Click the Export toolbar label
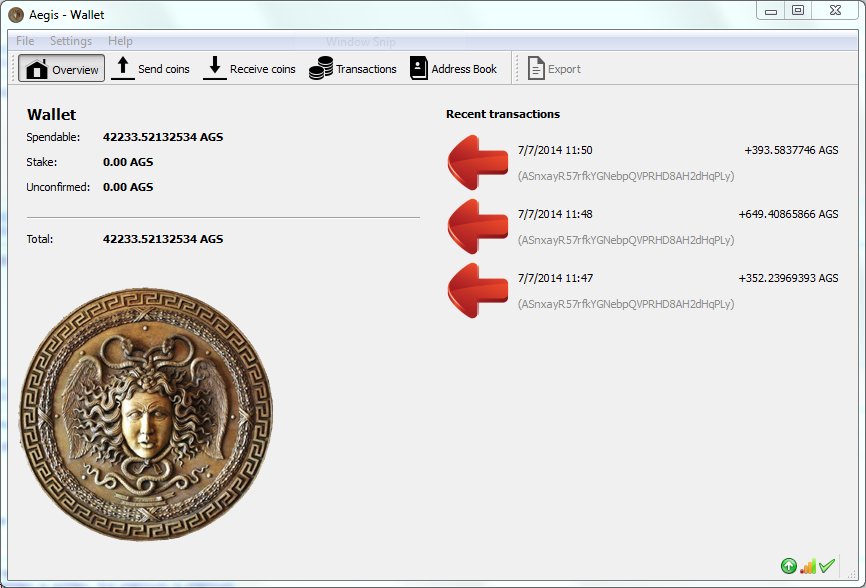Screen dimensions: 866x588 (564, 69)
